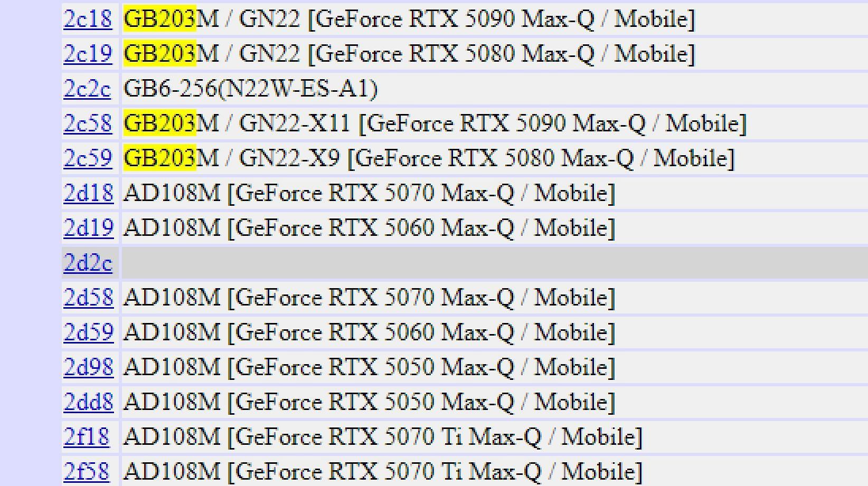The width and height of the screenshot is (868, 486).
Task: Open the 2d59 device ID link
Action: [x=88, y=333]
